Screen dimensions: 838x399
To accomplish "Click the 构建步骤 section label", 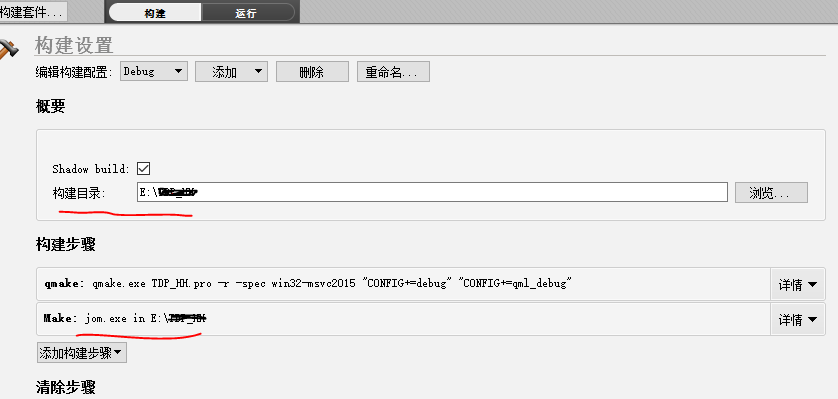I will (x=65, y=245).
